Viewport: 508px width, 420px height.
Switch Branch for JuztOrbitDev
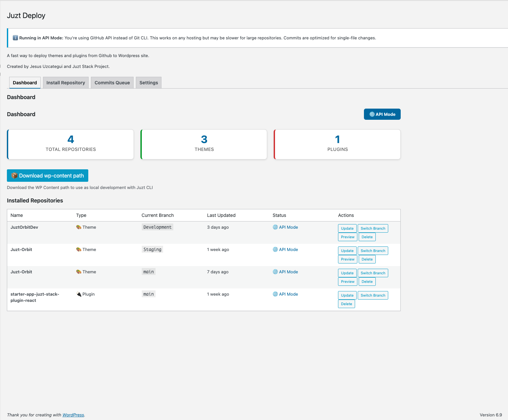(x=373, y=228)
